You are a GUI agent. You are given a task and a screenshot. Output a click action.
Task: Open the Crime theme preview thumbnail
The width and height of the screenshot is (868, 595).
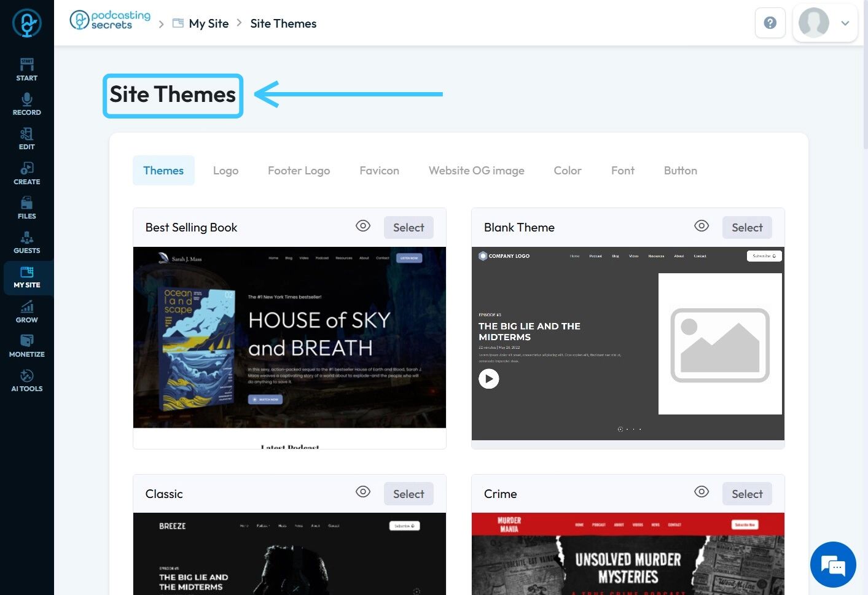(x=628, y=554)
